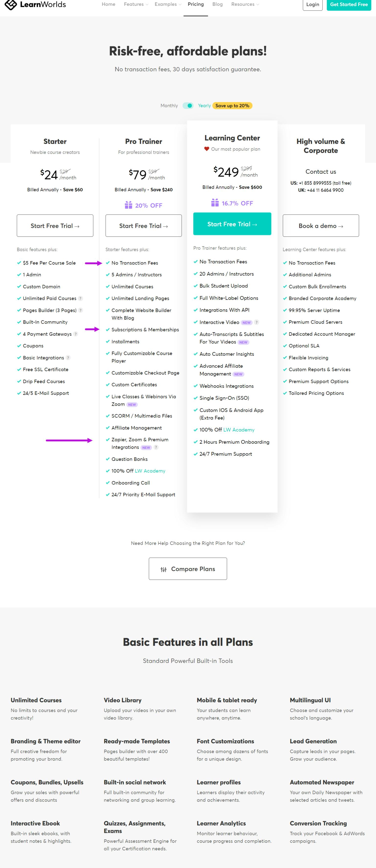Image resolution: width=376 pixels, height=868 pixels.
Task: Open the Resources dropdown menu
Action: point(245,4)
